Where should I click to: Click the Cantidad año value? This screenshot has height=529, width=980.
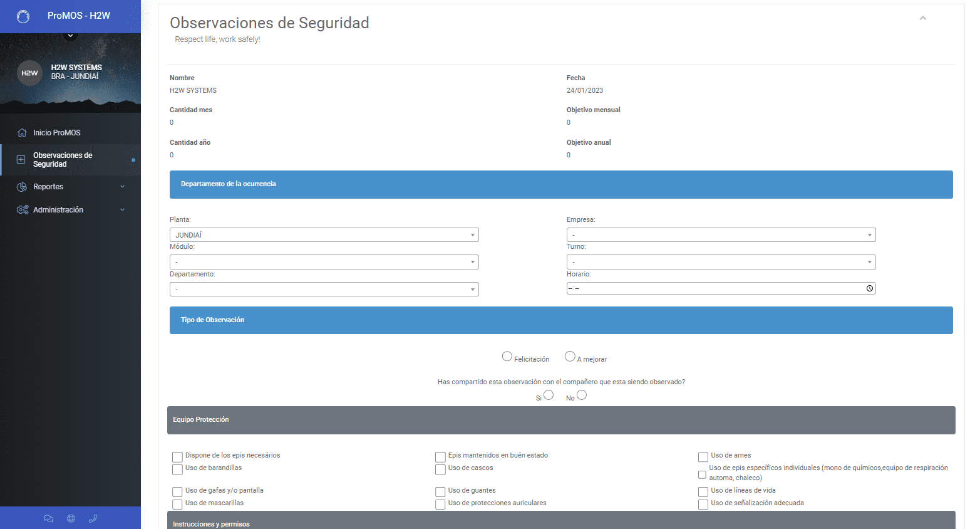(x=172, y=155)
